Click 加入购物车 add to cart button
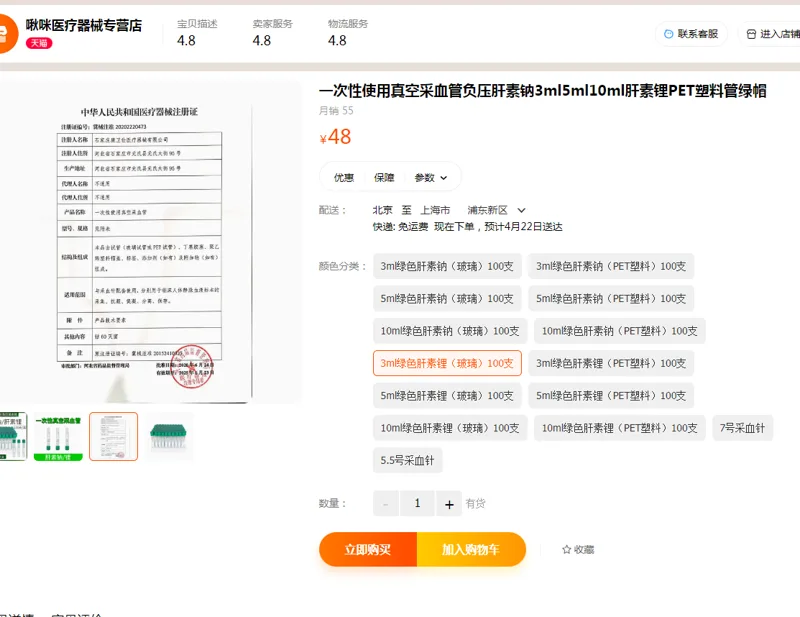This screenshot has width=800, height=617. pos(471,550)
